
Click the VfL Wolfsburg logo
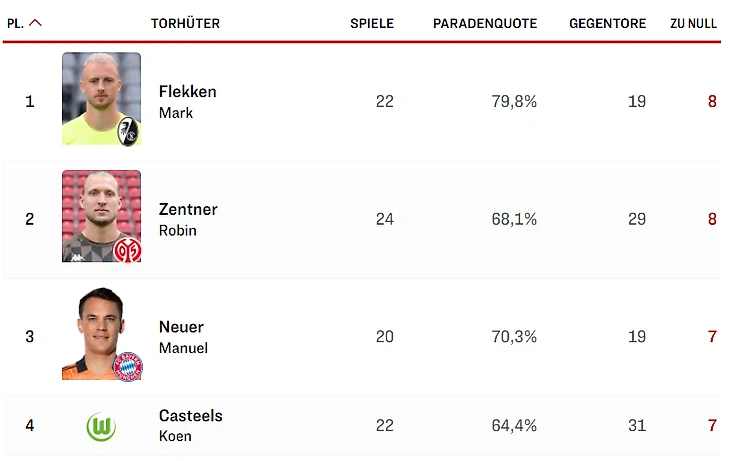coord(101,427)
